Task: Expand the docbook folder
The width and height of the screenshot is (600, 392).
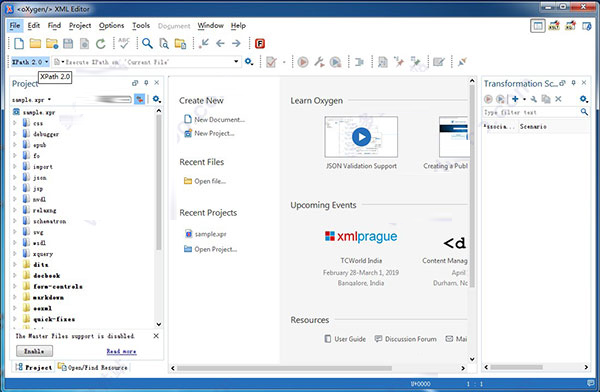Action: (15, 275)
